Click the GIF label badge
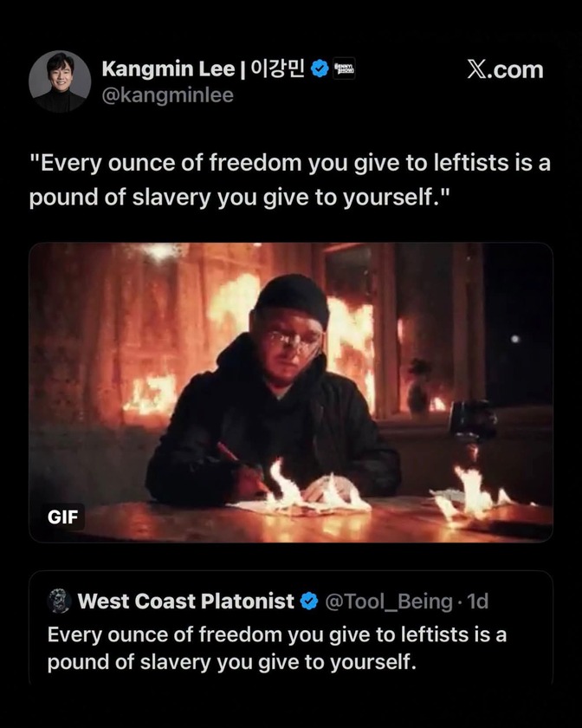The width and height of the screenshot is (582, 728). tap(62, 517)
